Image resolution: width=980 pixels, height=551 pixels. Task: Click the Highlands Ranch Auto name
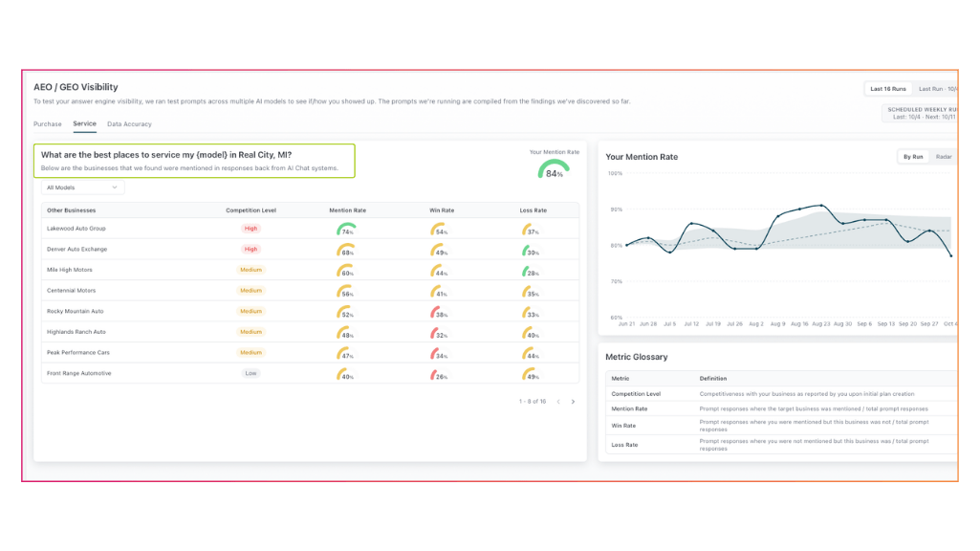pyautogui.click(x=76, y=332)
